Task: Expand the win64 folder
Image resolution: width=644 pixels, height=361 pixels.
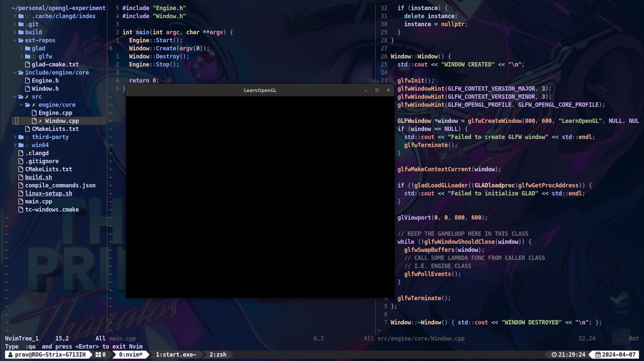Action: coord(15,144)
